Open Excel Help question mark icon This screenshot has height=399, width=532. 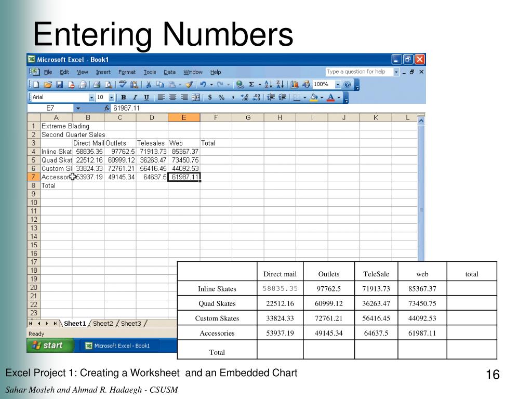347,85
